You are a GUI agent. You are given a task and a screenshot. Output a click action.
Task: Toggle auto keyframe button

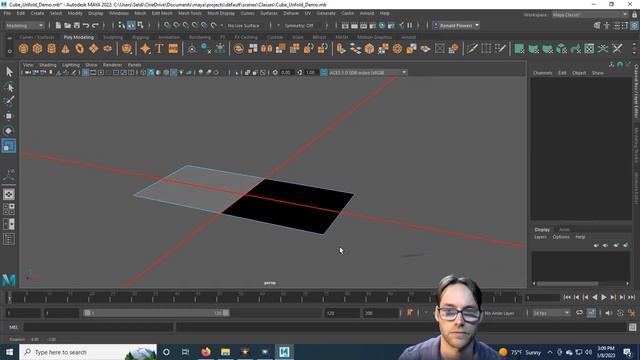coord(591,313)
